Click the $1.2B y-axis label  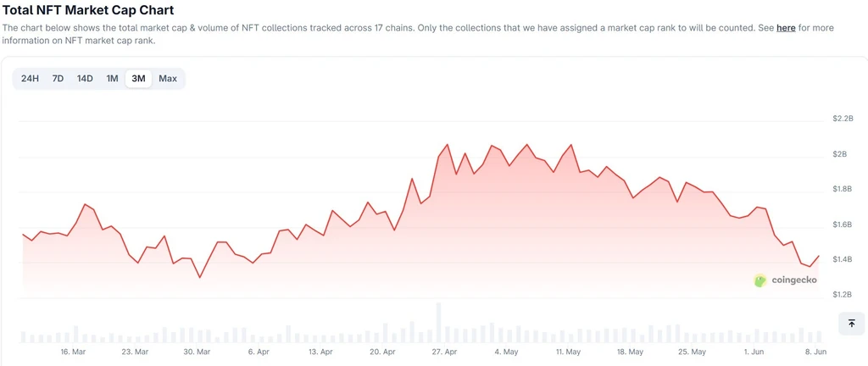(x=843, y=295)
